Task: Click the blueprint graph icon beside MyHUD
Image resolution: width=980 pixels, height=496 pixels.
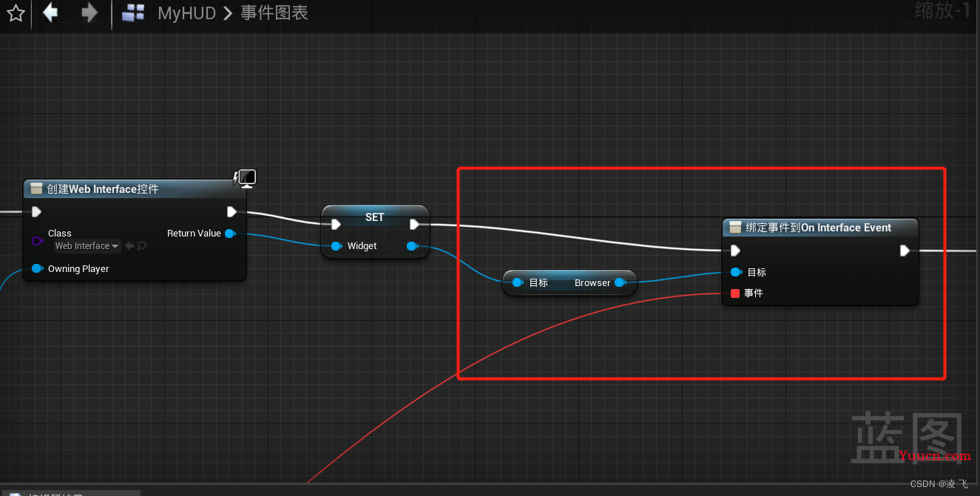Action: click(x=133, y=13)
